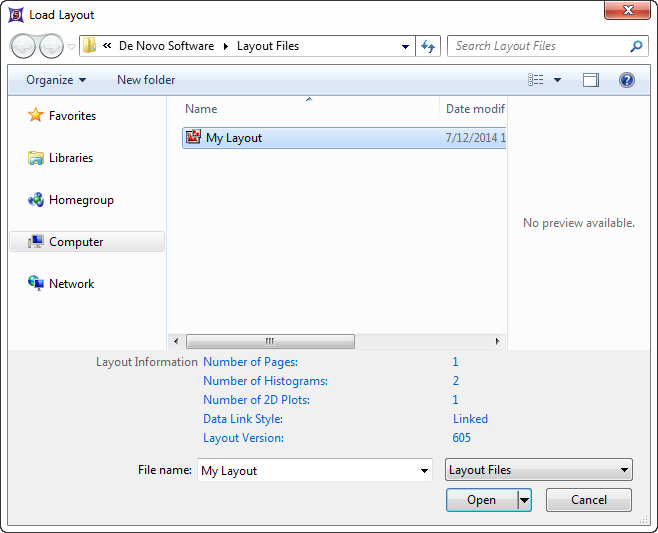This screenshot has height=533, width=658.
Task: Click the Cancel button
Action: pyautogui.click(x=589, y=500)
